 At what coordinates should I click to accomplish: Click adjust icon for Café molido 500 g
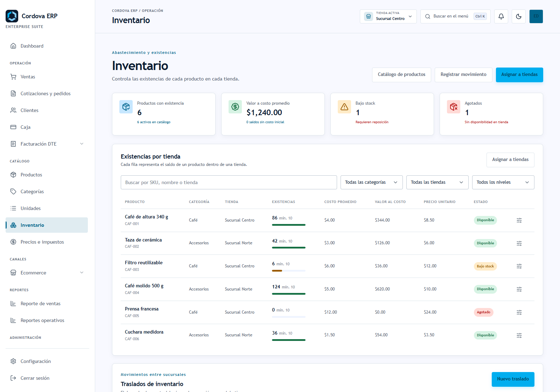click(x=519, y=289)
